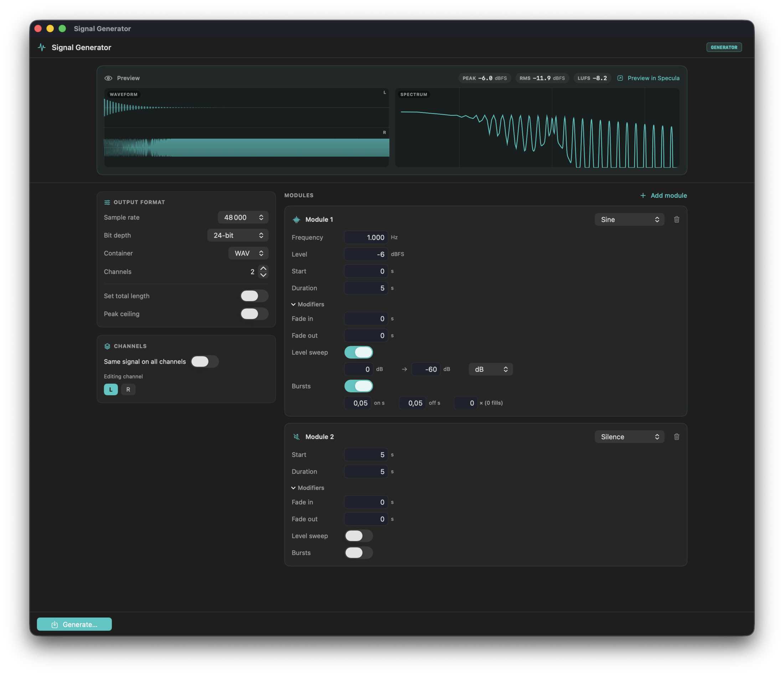Toggle Set total length switch
The image size is (784, 675).
click(x=254, y=296)
